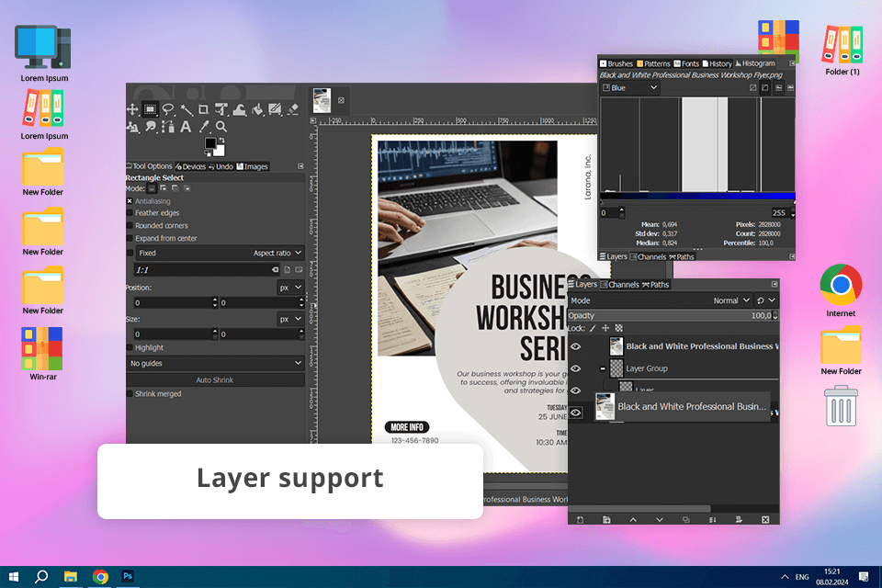882x588 pixels.
Task: Select the Move tool in the toolbox
Action: point(132,109)
